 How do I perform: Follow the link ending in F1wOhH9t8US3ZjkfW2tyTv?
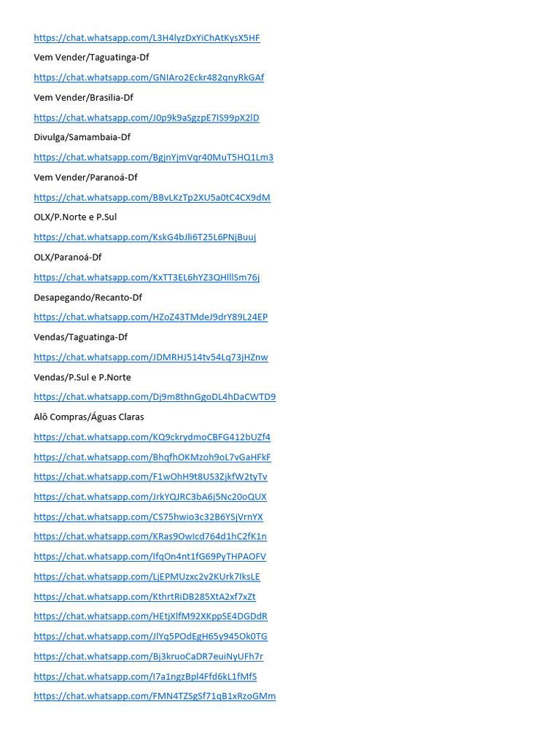click(150, 476)
